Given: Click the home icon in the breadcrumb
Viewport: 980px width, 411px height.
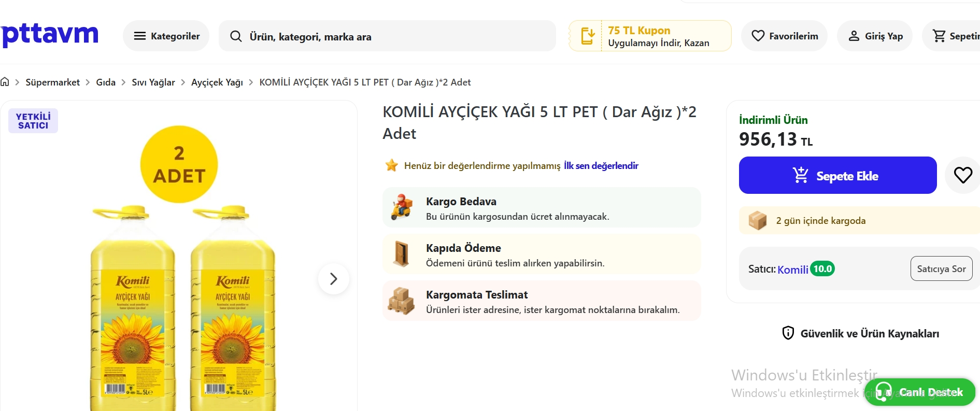Looking at the screenshot, I should click(x=5, y=82).
